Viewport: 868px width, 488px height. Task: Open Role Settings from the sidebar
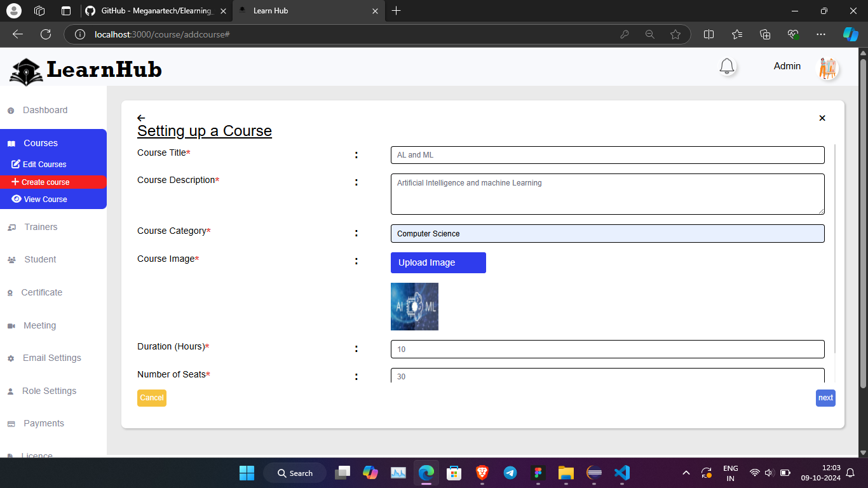coord(50,391)
